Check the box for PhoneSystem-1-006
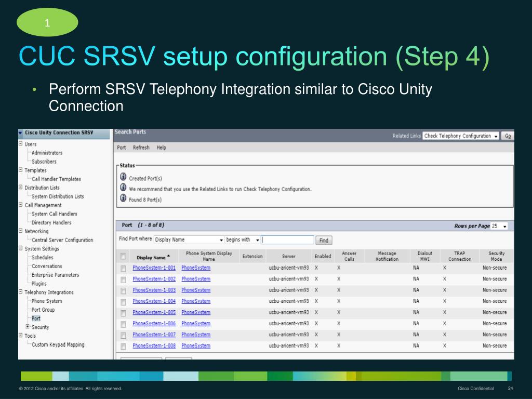Viewport: 532px width, 399px height. [123, 324]
